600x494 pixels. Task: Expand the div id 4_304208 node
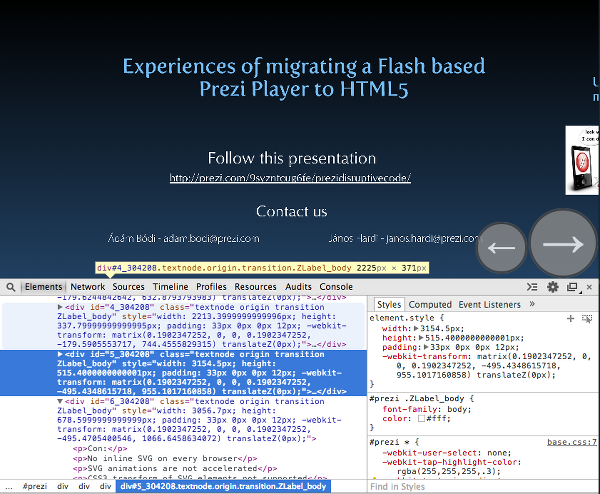coord(60,307)
